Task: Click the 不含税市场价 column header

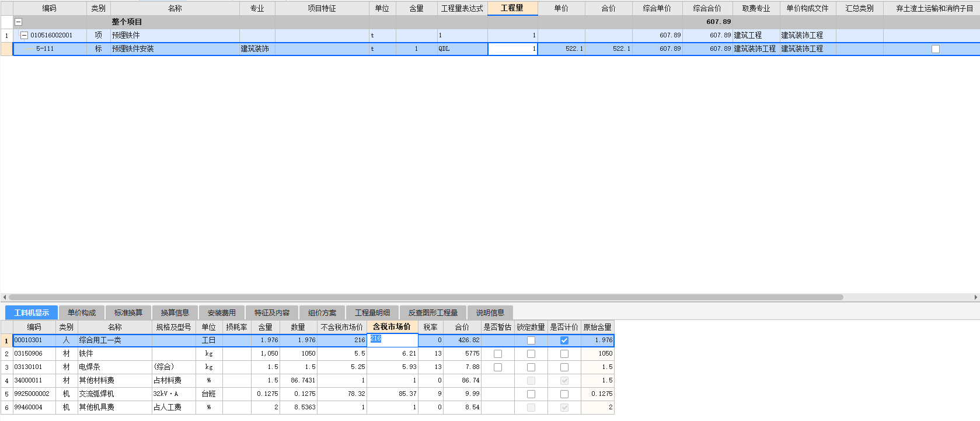Action: pyautogui.click(x=341, y=327)
